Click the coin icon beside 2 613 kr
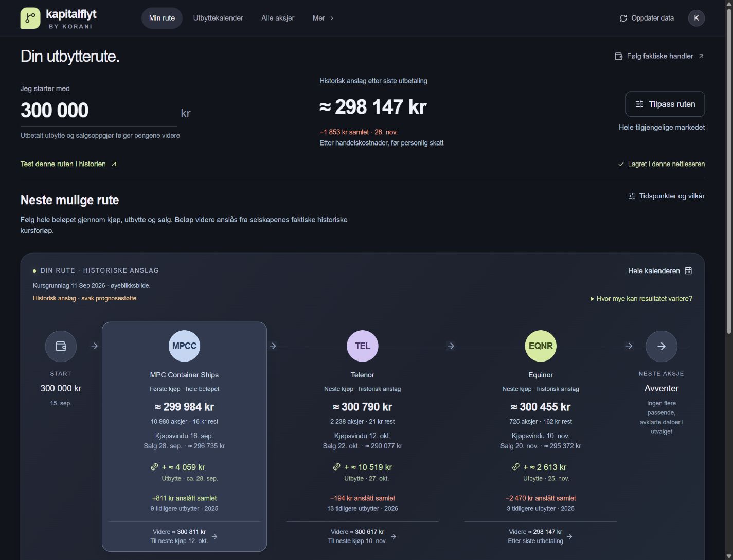This screenshot has height=560, width=733. point(516,467)
